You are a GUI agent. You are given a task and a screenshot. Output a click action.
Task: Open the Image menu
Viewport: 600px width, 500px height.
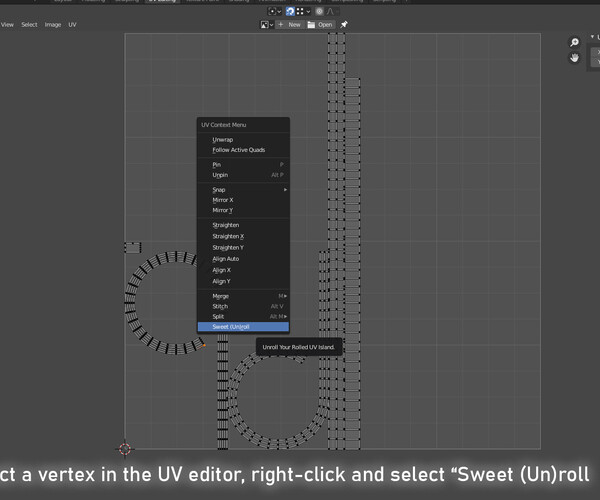(53, 25)
